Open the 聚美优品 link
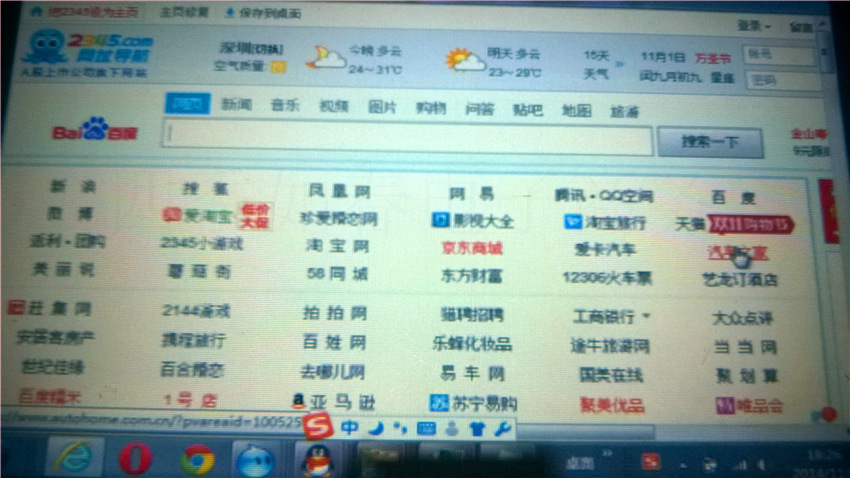Screen dimensions: 850x478 (612, 405)
